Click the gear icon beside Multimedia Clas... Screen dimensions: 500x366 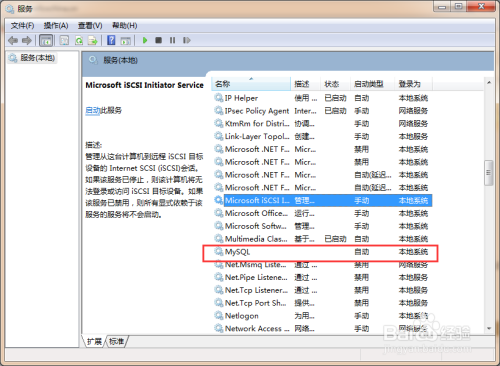click(219, 239)
